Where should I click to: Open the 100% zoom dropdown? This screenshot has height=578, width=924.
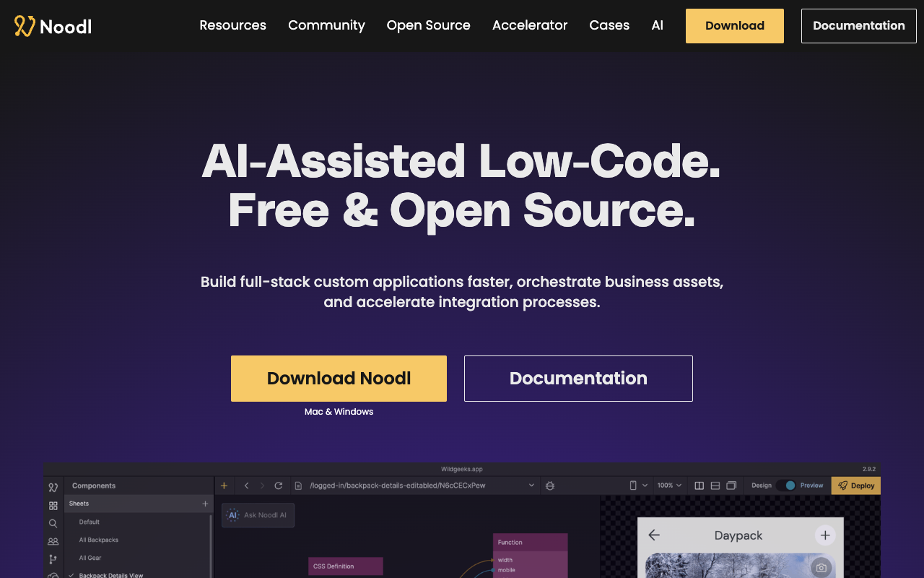pos(669,486)
